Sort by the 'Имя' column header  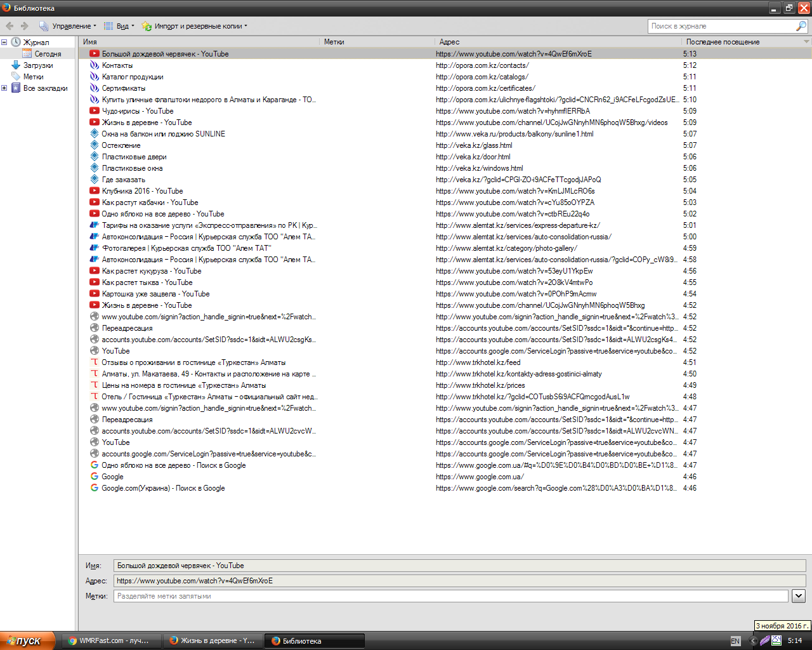click(199, 42)
